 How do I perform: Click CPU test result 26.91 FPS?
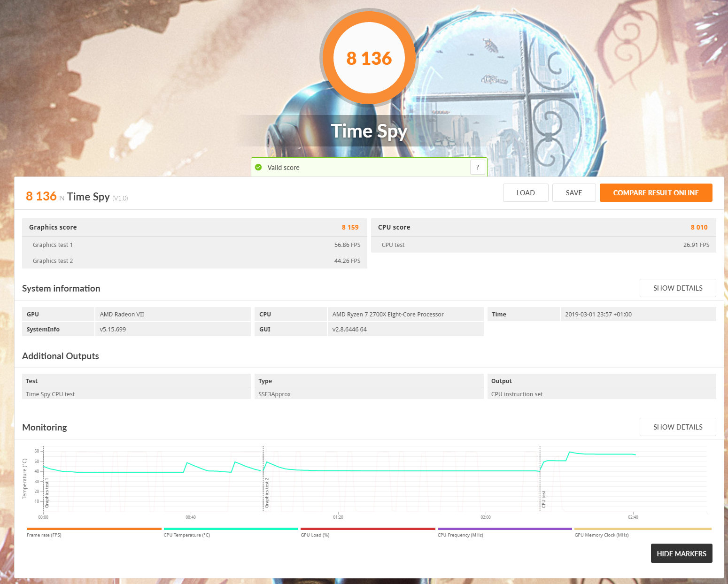click(696, 245)
